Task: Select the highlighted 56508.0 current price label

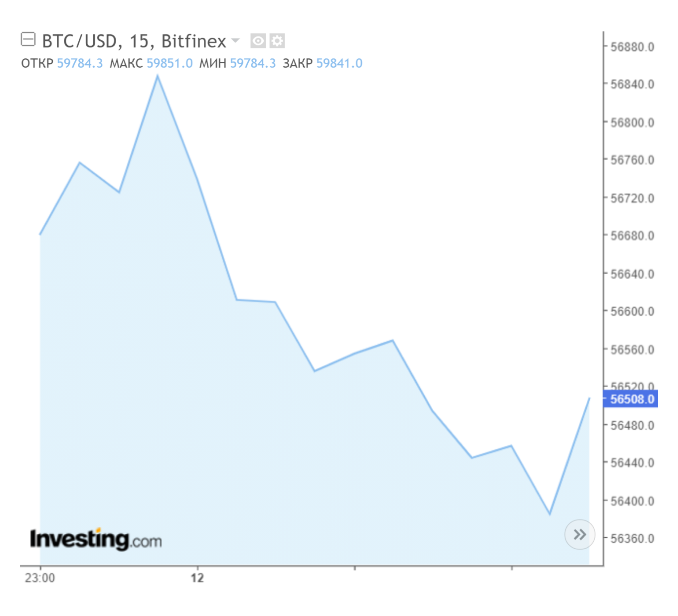Action: pyautogui.click(x=631, y=399)
